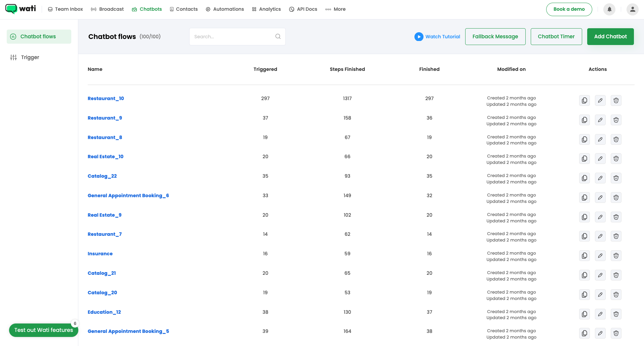Switch to Analytics in top navigation
644x346 pixels.
point(266,9)
